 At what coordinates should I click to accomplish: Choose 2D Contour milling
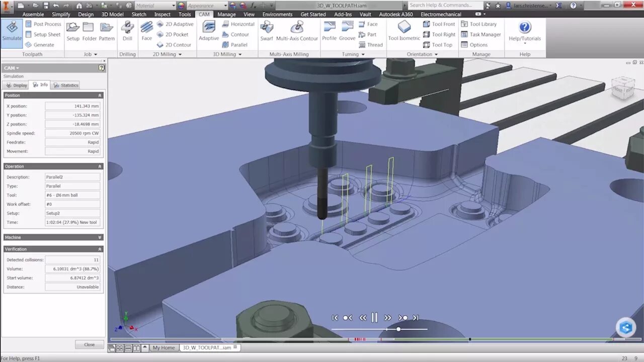click(x=174, y=45)
